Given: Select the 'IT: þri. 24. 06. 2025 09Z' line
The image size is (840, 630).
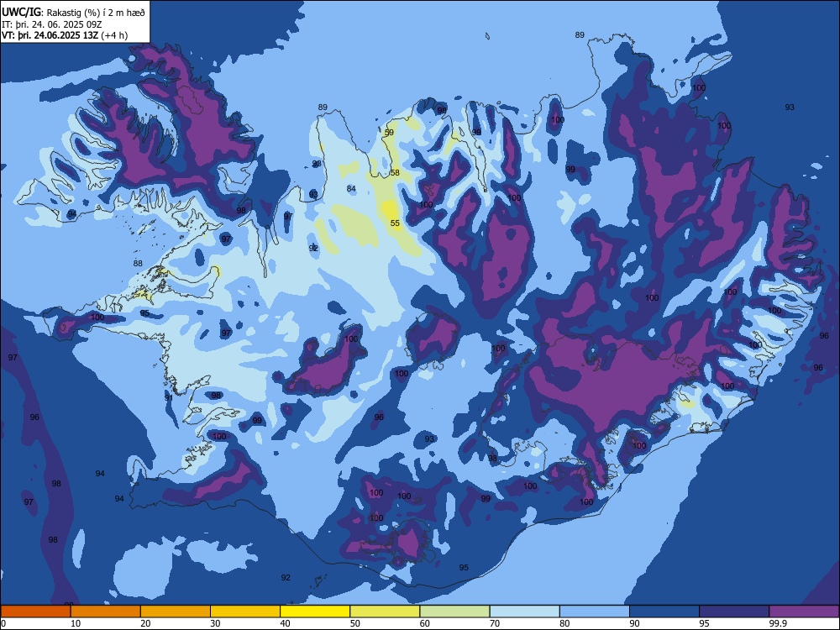Looking at the screenshot, I should (52, 24).
